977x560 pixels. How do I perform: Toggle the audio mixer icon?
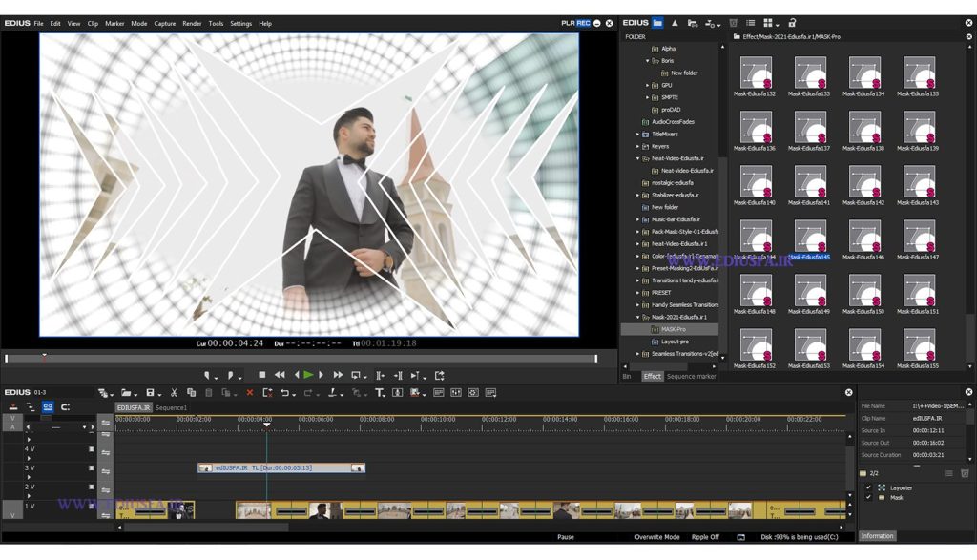tap(456, 392)
